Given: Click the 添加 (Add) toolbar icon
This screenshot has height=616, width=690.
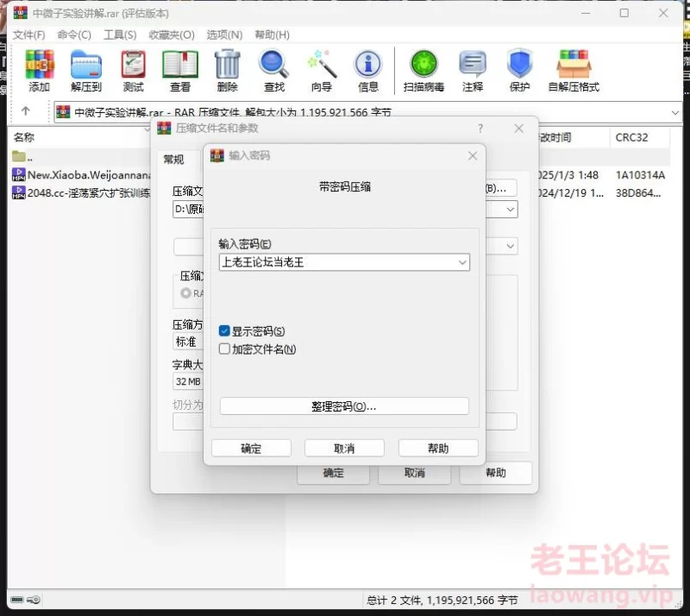Looking at the screenshot, I should [x=39, y=71].
